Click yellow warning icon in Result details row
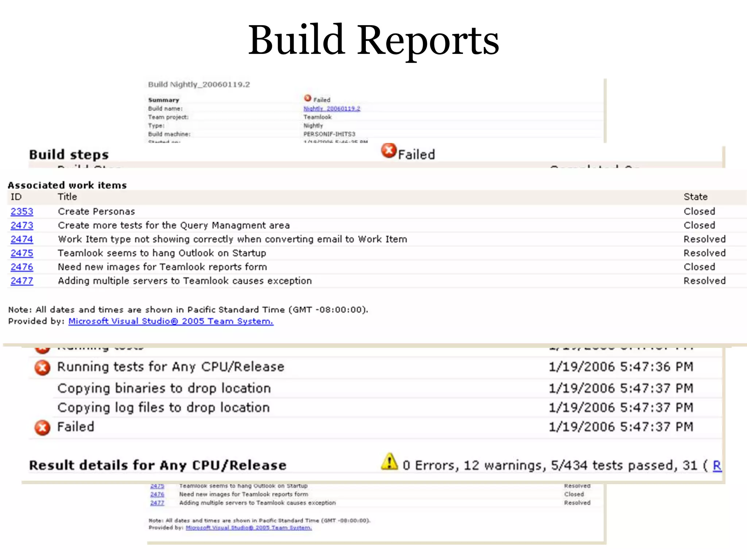The height and width of the screenshot is (560, 747). [389, 462]
